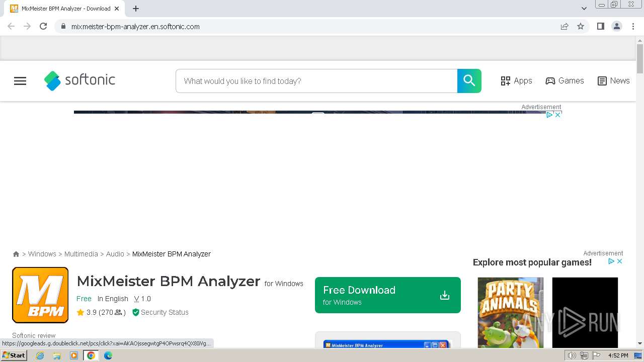Bookmark this page with the star

(x=581, y=27)
